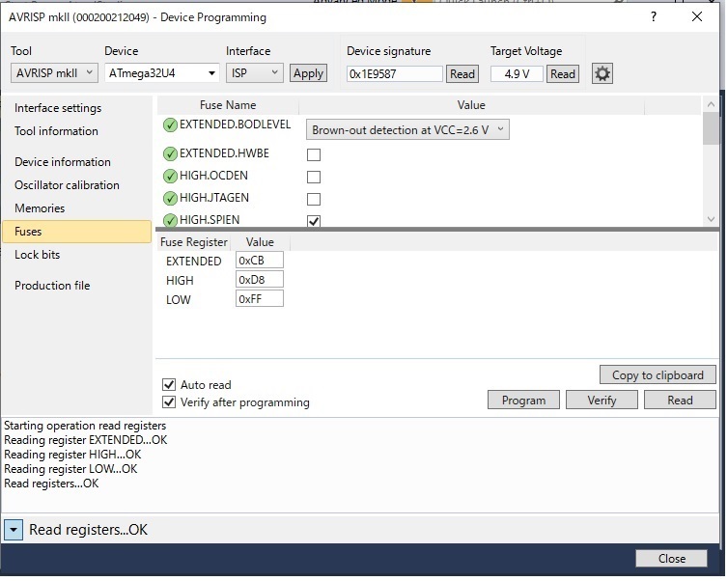Click the fuse list scrollbar down arrow

(x=711, y=219)
